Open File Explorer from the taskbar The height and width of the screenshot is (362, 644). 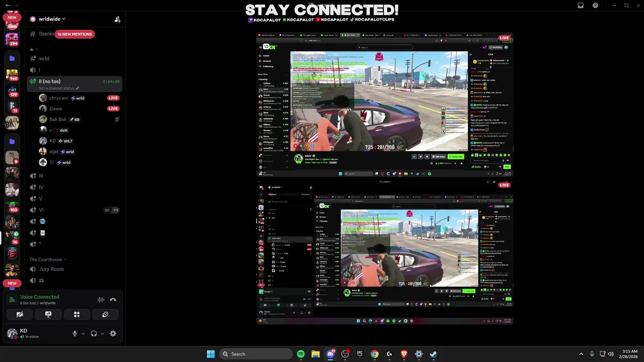click(x=315, y=354)
